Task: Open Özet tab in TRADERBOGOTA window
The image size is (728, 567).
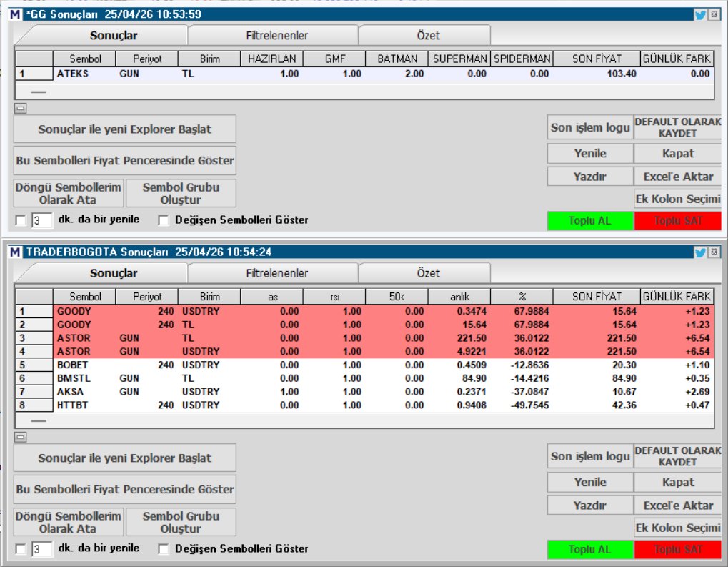Action: (428, 273)
